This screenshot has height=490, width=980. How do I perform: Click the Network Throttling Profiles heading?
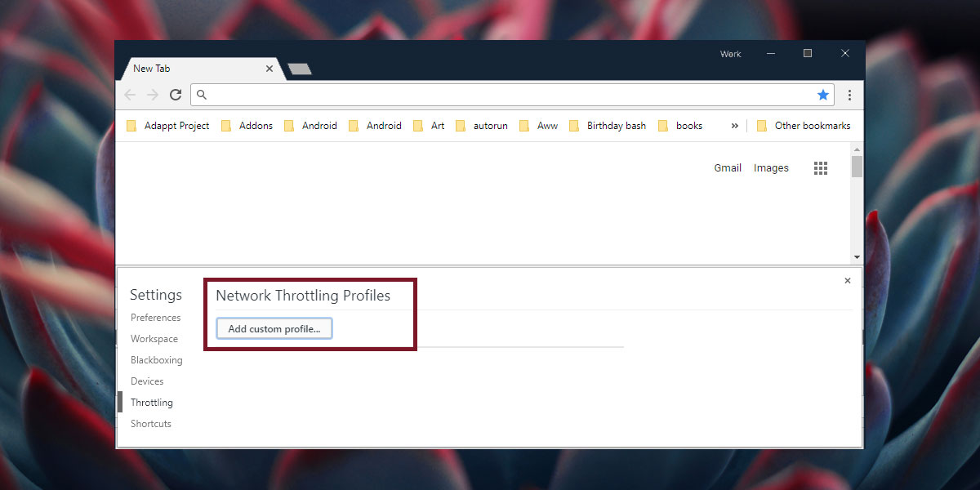[x=303, y=296]
